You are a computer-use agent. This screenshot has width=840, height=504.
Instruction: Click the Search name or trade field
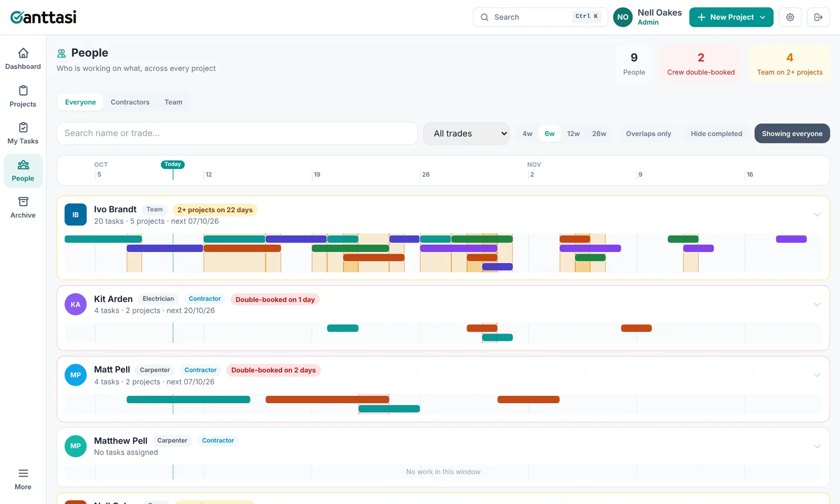tap(237, 133)
